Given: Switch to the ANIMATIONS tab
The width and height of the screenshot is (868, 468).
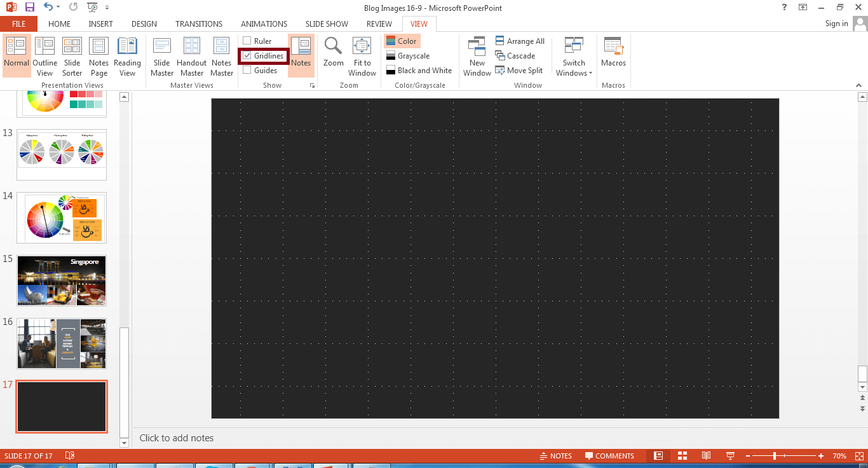Looking at the screenshot, I should (264, 24).
